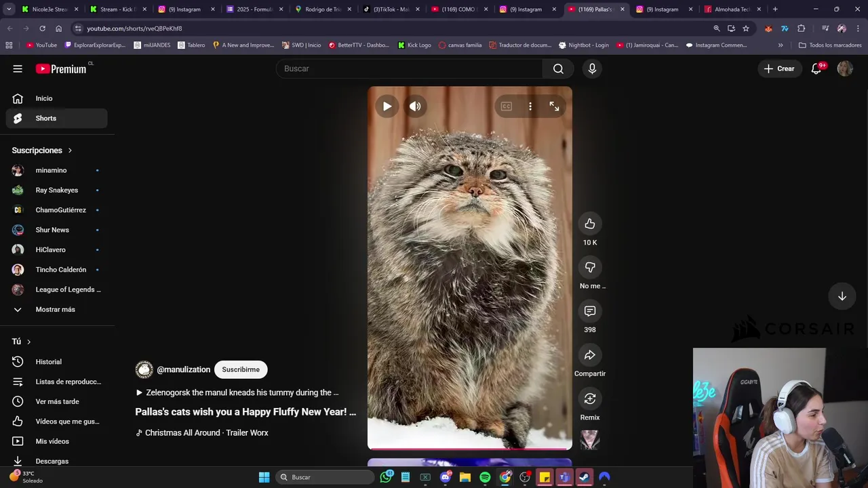Open the notifications bell
Image resolution: width=868 pixels, height=488 pixels.
pyautogui.click(x=816, y=68)
